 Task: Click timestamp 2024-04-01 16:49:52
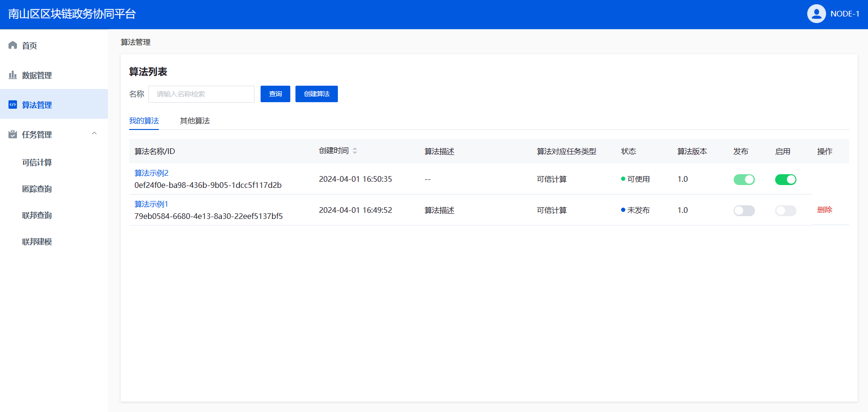click(x=355, y=210)
